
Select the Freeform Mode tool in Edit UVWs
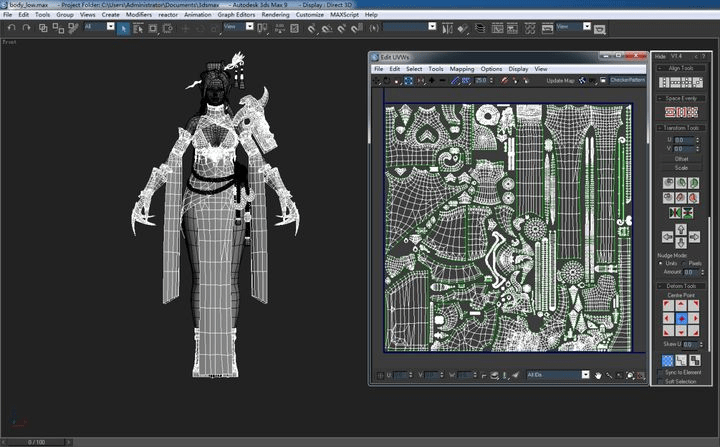coord(408,81)
